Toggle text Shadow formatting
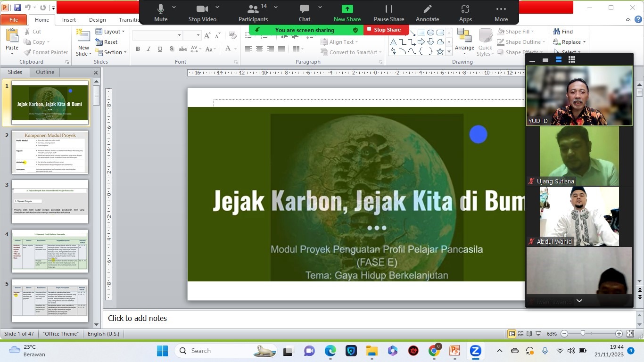644x362 pixels. pos(171,49)
